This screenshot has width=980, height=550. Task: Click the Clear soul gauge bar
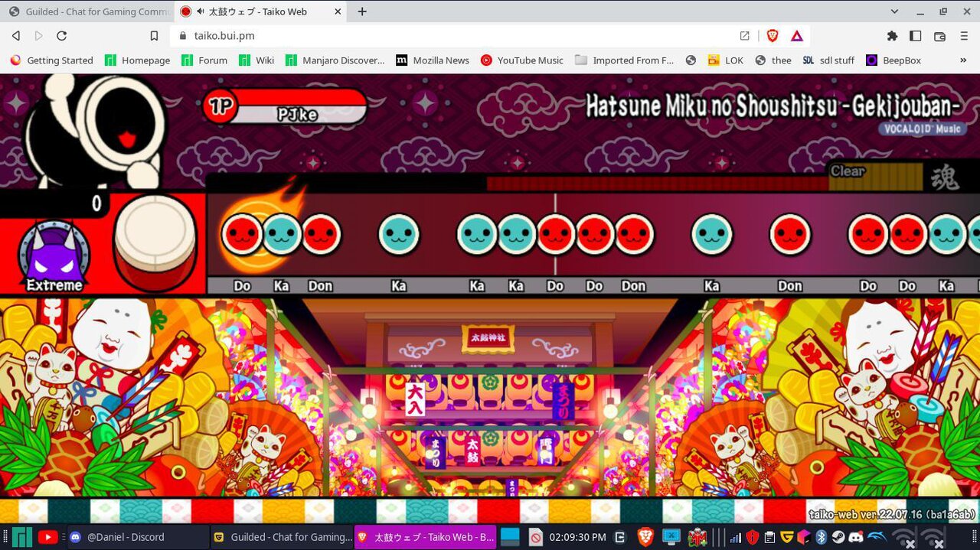point(875,177)
